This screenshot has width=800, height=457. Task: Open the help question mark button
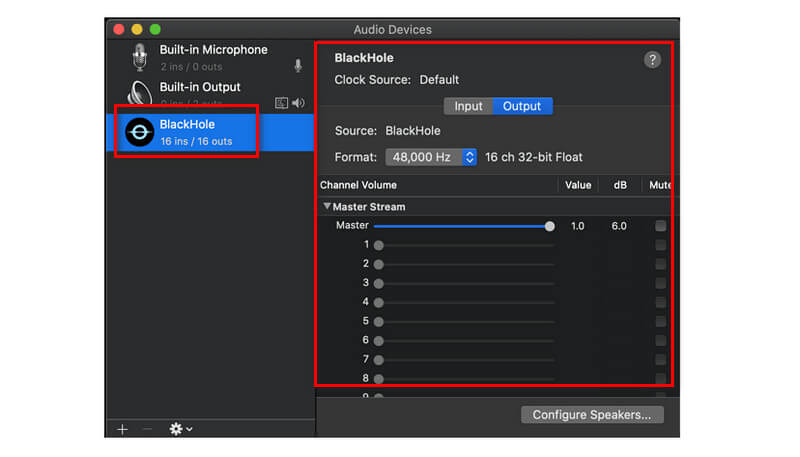652,60
